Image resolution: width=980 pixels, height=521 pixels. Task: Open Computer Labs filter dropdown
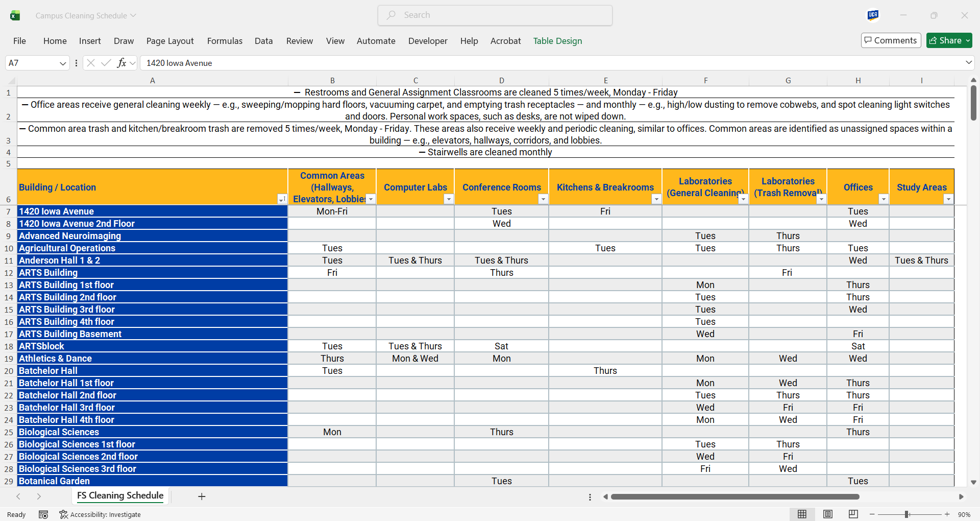[x=449, y=199]
